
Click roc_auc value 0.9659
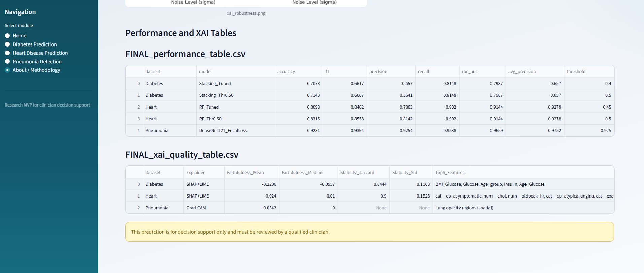point(482,130)
